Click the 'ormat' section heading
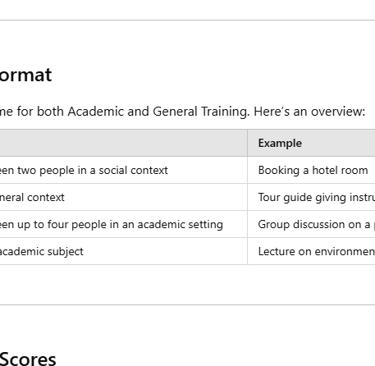The image size is (375, 366). (x=26, y=75)
